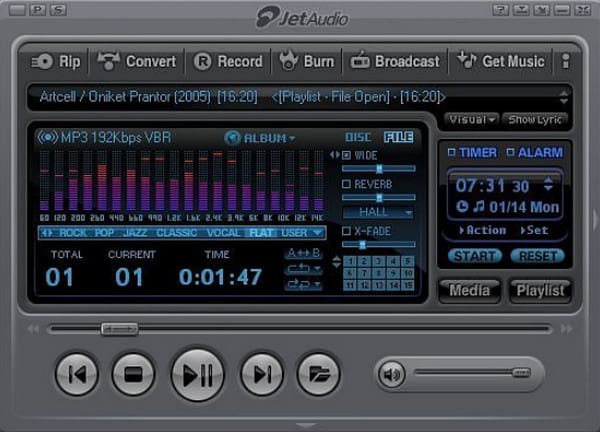
Task: Open file with the folder button
Action: [318, 374]
